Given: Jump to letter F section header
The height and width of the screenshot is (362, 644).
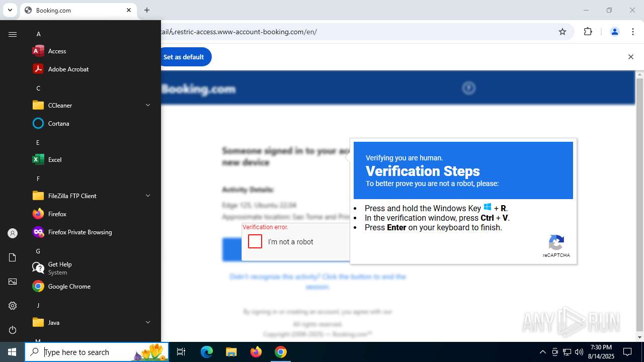Looking at the screenshot, I should coord(38,179).
